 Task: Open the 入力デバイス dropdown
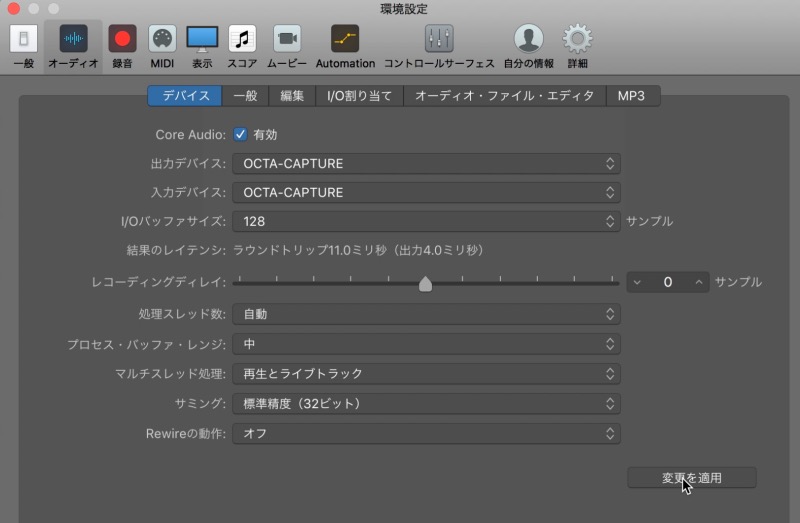(x=427, y=192)
